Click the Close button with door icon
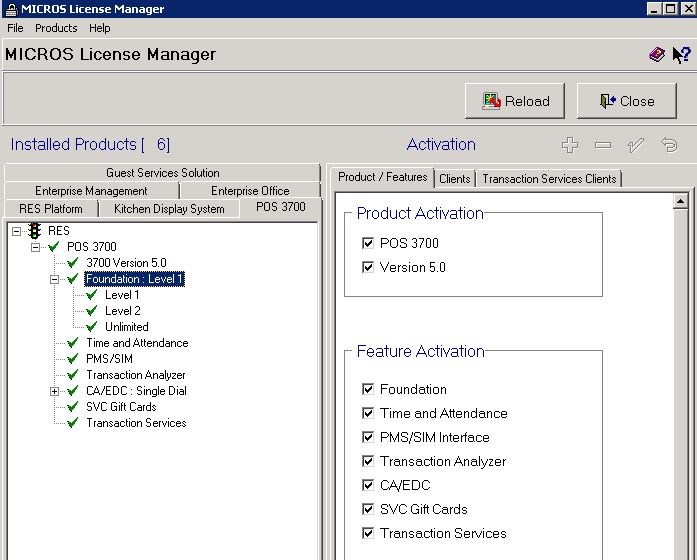The width and height of the screenshot is (697, 560). click(x=627, y=101)
